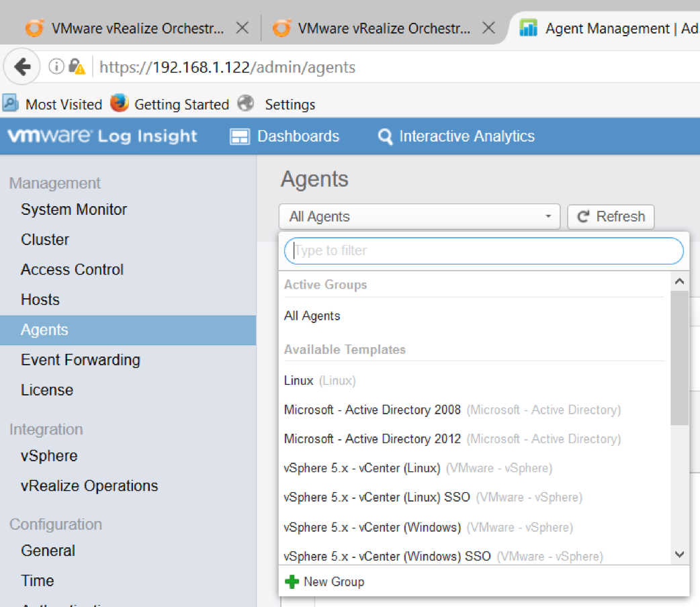The image size is (700, 607).
Task: Pick vSphere 5.x - vCenter (Linux) template
Action: point(419,468)
